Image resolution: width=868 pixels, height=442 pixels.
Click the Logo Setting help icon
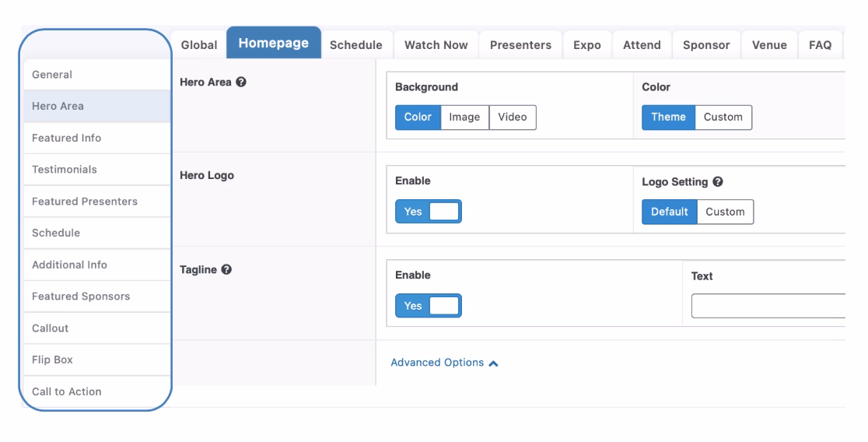[x=718, y=181]
